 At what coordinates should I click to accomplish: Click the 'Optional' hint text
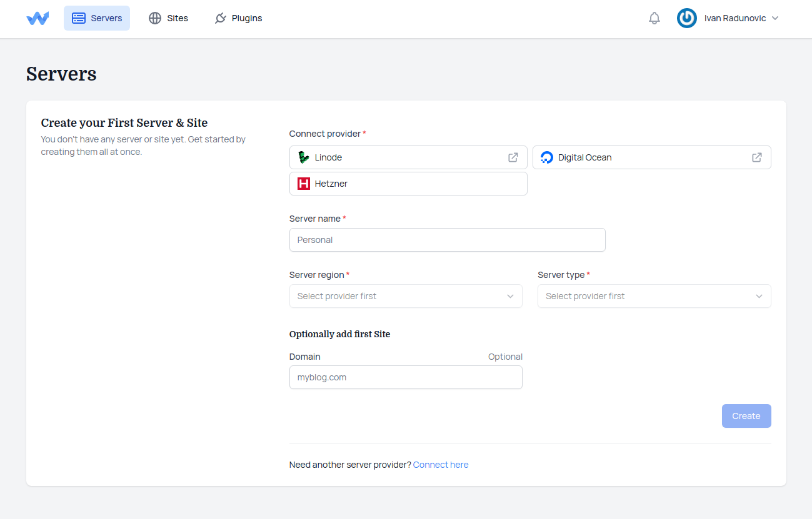pos(505,357)
